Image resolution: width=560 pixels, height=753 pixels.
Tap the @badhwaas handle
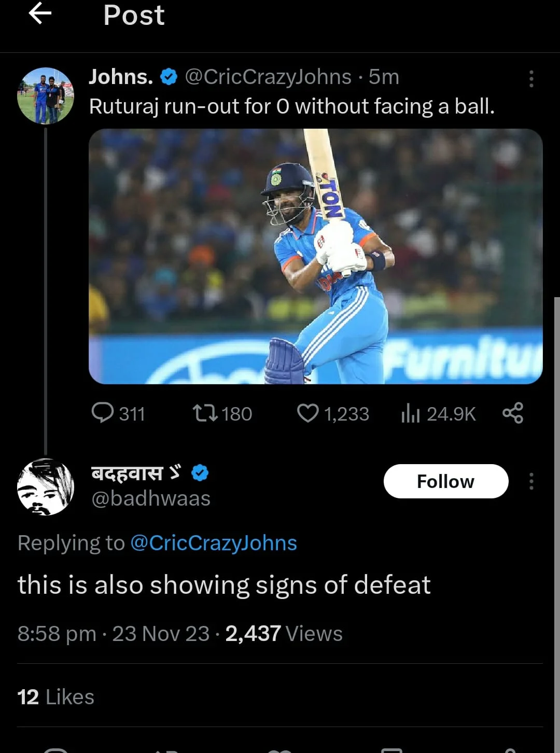(151, 498)
